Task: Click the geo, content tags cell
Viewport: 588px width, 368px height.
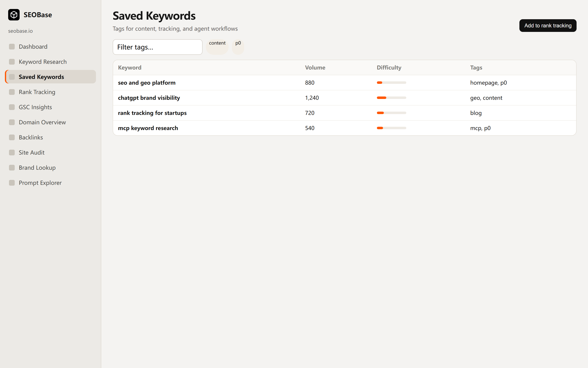Action: pos(486,98)
